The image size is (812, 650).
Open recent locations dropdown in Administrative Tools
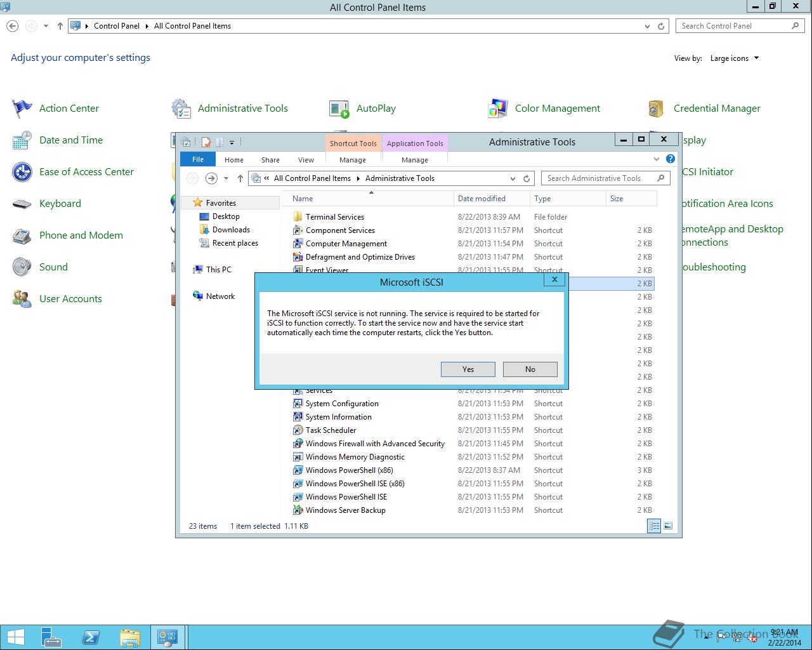click(226, 178)
